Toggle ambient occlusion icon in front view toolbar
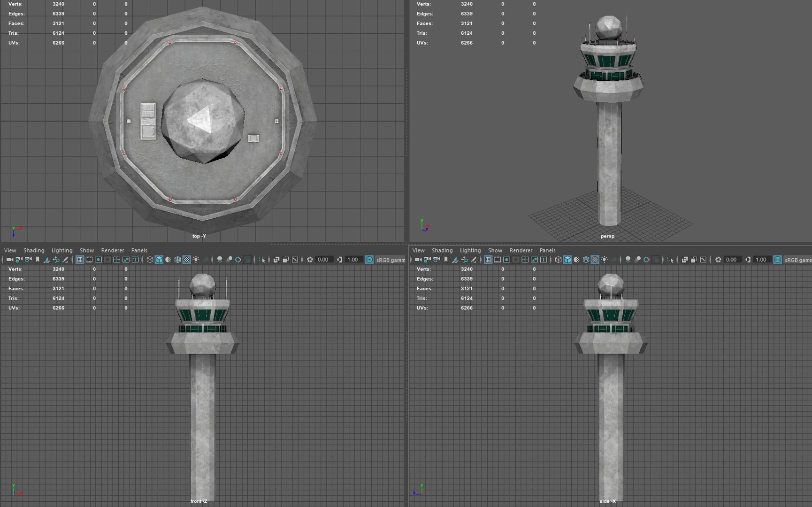This screenshot has height=507, width=812. tap(220, 260)
